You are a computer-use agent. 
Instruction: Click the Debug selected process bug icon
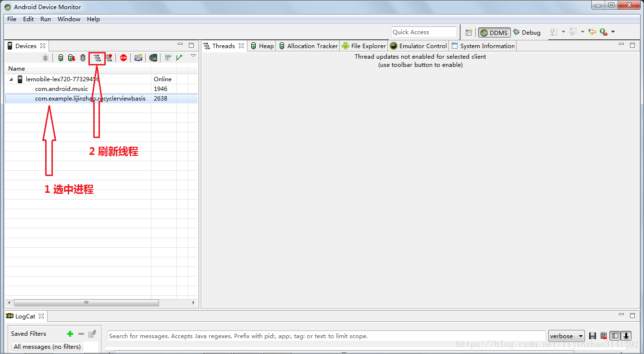tap(45, 58)
